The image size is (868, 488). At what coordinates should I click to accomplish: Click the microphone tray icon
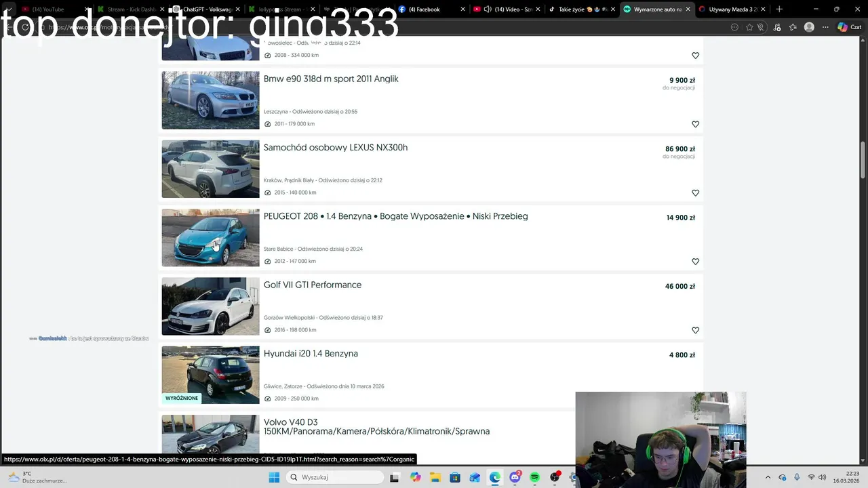797,477
